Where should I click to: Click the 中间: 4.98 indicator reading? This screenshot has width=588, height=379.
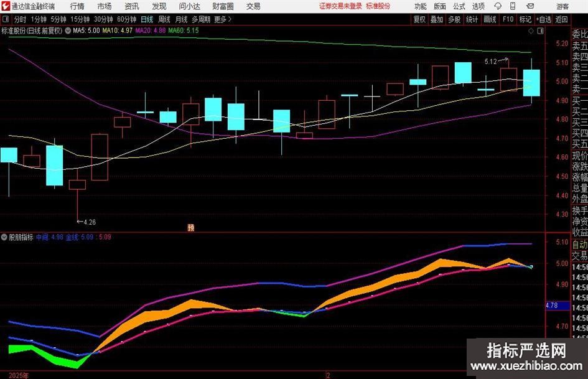[50, 237]
